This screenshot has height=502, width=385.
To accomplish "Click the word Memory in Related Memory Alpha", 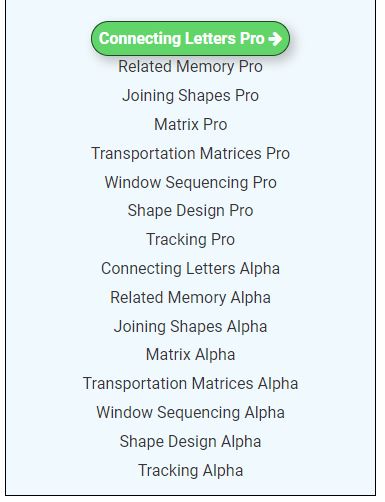I will coord(197,298).
